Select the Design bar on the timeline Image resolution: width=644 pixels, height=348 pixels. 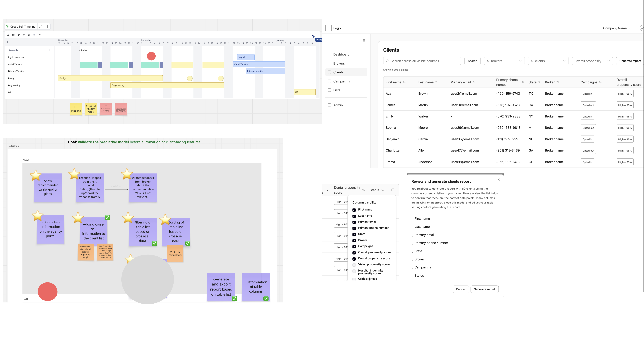[110, 78]
